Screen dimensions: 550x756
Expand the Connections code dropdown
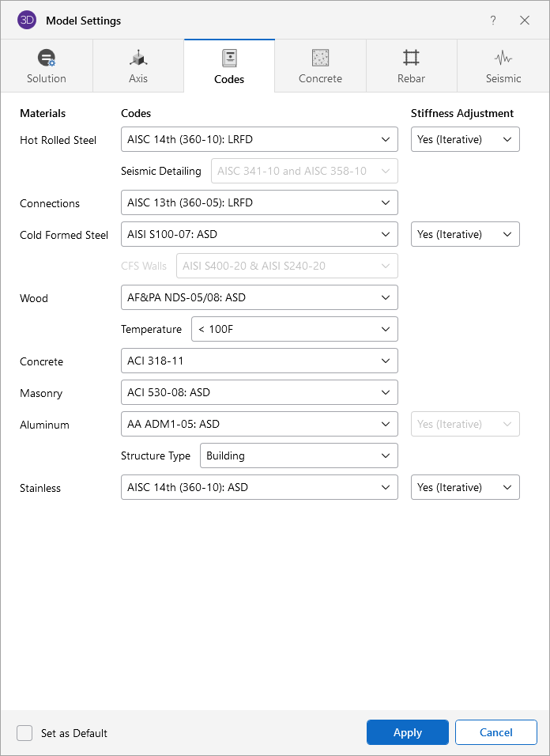pos(259,202)
